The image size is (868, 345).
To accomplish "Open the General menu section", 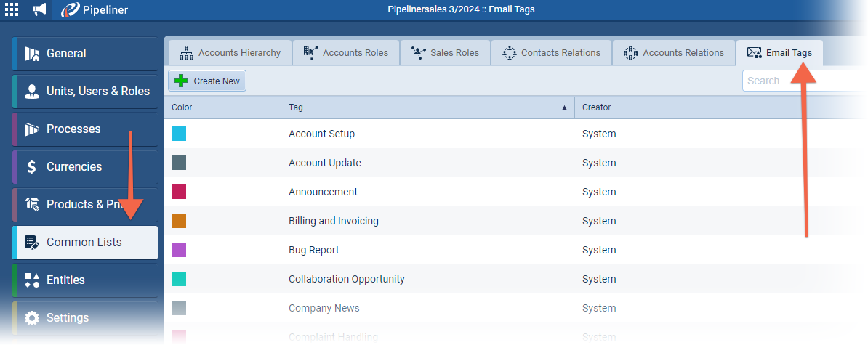I will click(x=85, y=54).
